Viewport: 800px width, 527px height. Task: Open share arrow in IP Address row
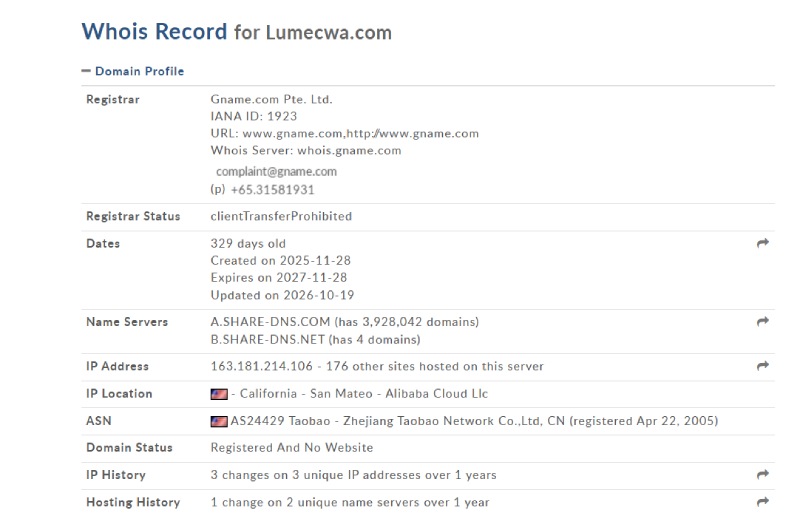[763, 366]
